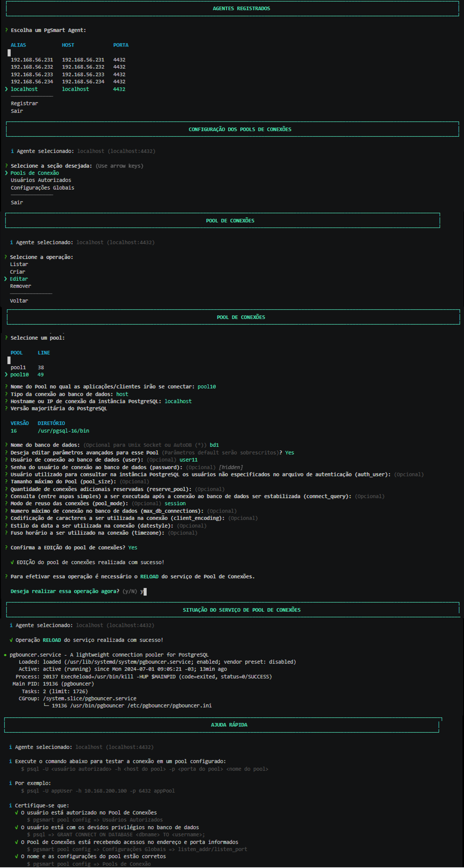Viewport: 464px width, 868px height.
Task: Click Sair below Configurações Globais
Action: coord(17,202)
